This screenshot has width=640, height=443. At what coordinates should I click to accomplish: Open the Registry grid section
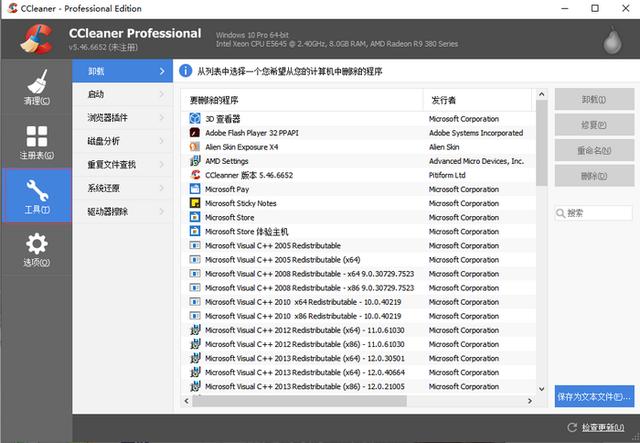37,142
